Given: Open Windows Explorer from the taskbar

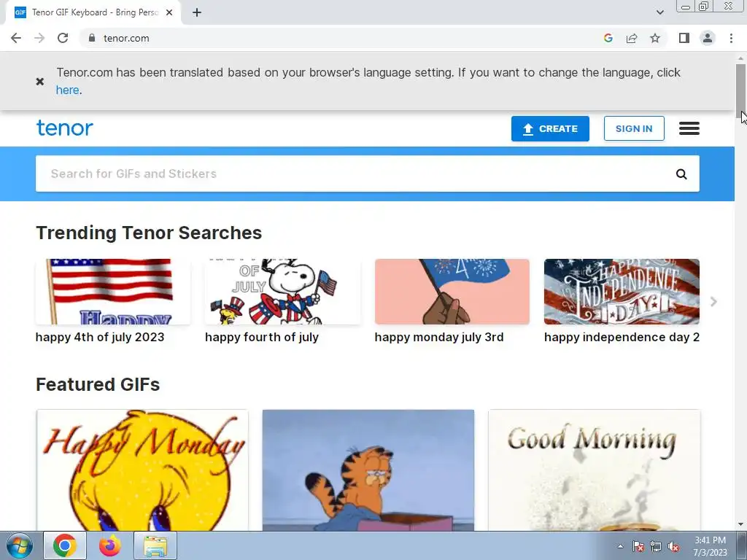Looking at the screenshot, I should [x=156, y=545].
